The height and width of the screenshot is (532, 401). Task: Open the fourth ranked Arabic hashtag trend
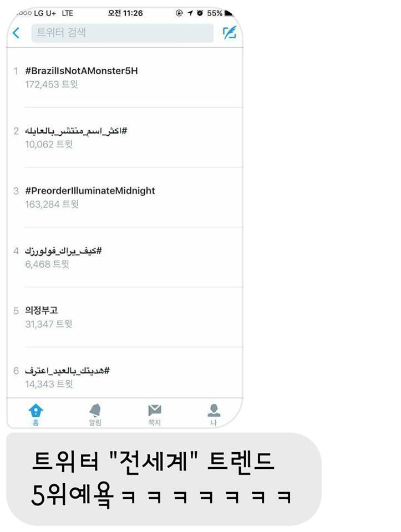[125, 257]
